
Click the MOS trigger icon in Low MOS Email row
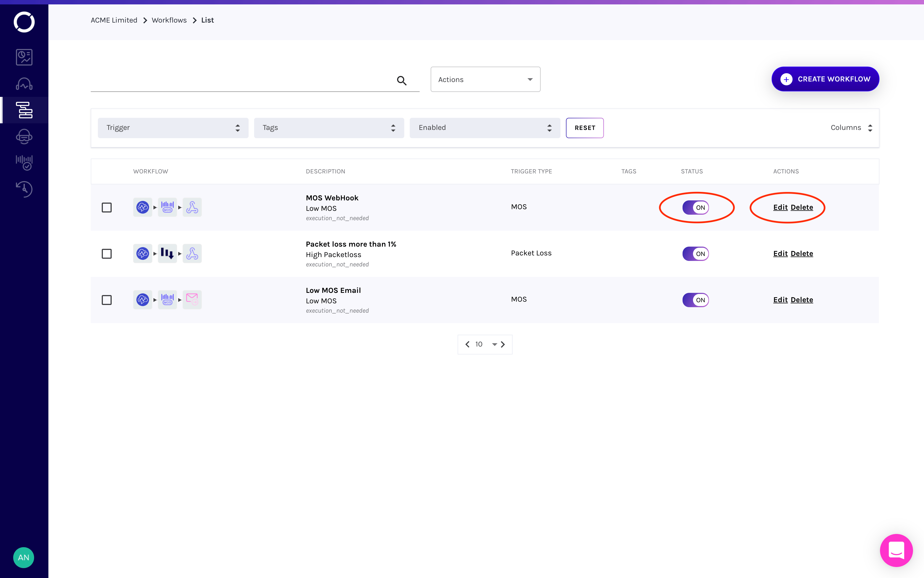167,300
